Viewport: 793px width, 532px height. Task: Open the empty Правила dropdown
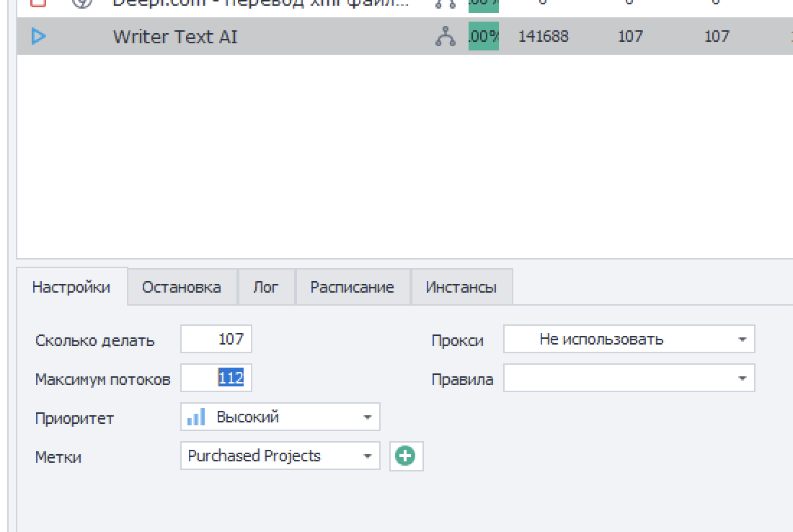[629, 378]
